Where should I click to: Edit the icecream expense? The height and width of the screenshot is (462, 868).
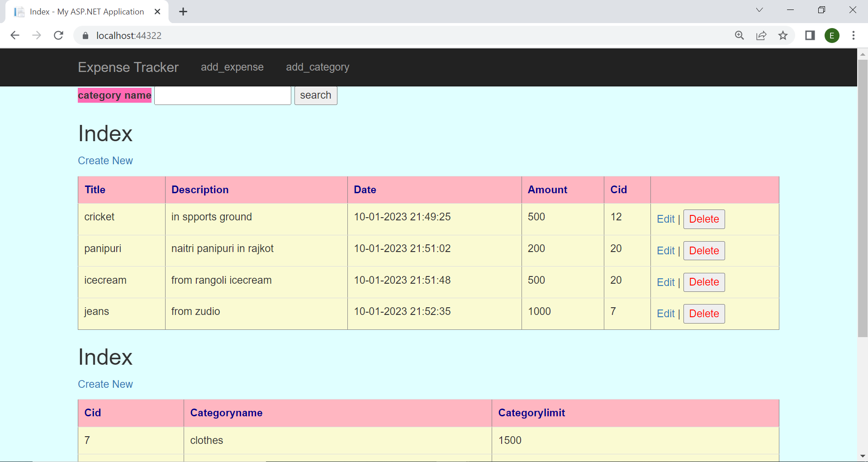pos(666,282)
